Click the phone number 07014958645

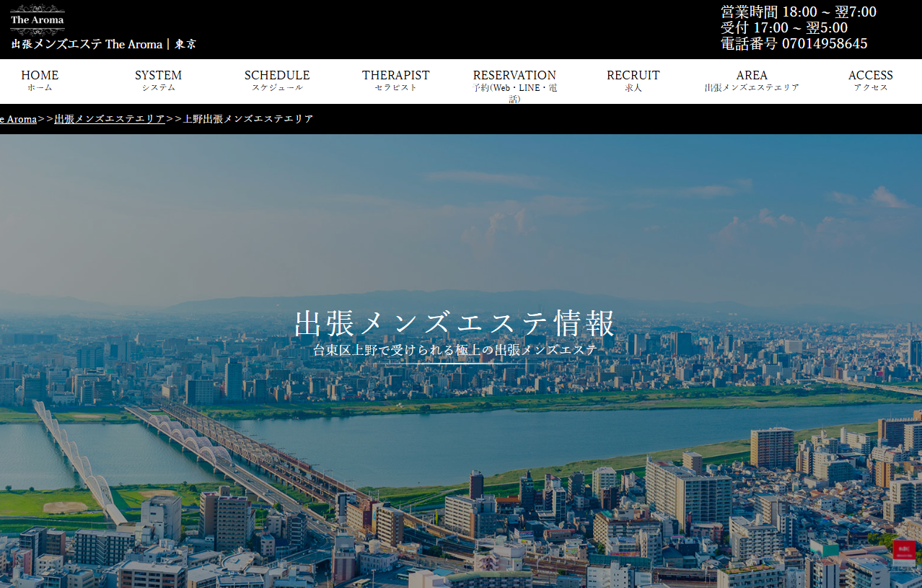click(x=825, y=43)
